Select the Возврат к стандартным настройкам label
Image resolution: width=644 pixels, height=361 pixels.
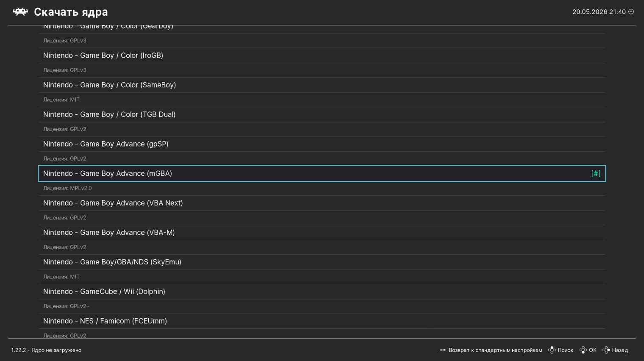(x=495, y=350)
